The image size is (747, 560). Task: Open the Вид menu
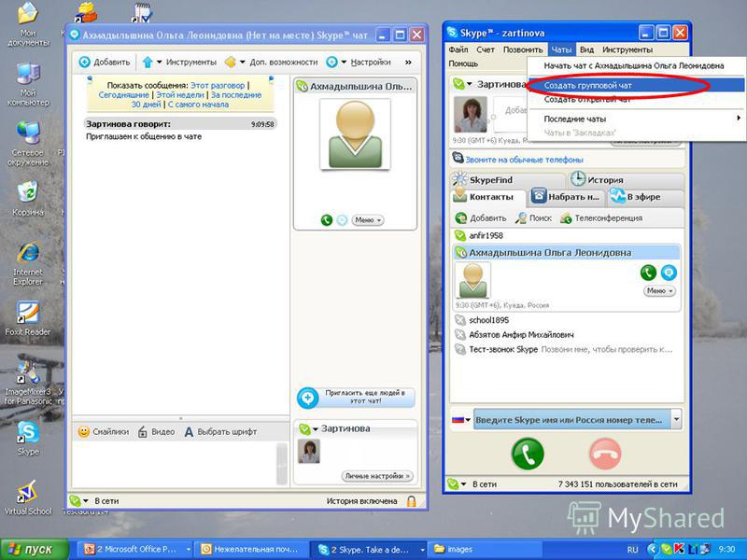586,49
